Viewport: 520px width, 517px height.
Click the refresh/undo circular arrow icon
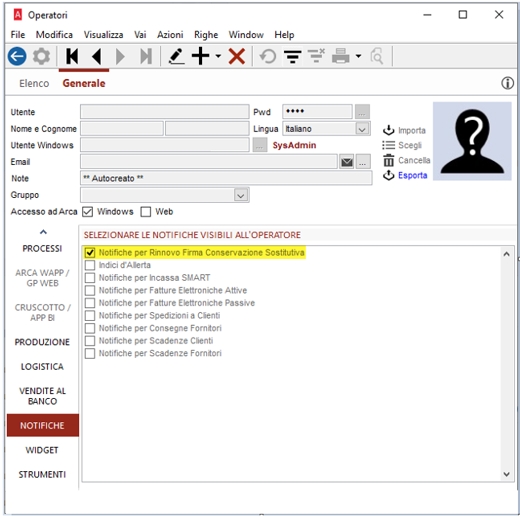point(268,56)
